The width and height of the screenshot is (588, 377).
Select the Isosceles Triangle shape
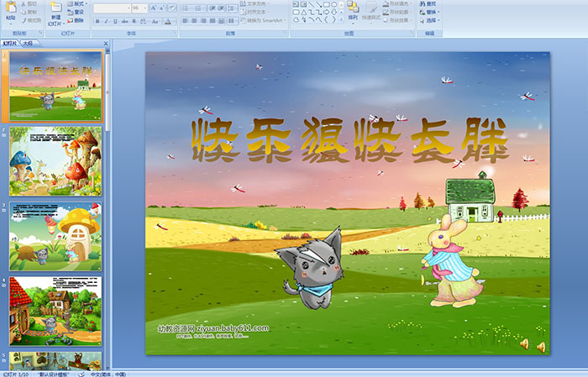(x=303, y=13)
